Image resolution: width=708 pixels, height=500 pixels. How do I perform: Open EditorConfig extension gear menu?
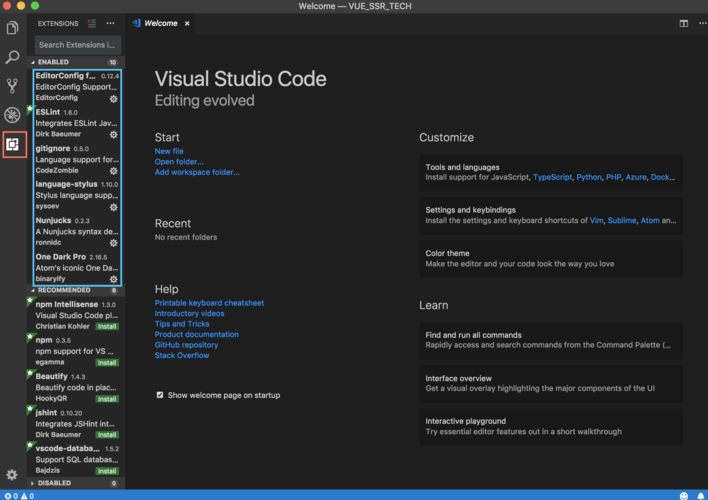[x=114, y=98]
